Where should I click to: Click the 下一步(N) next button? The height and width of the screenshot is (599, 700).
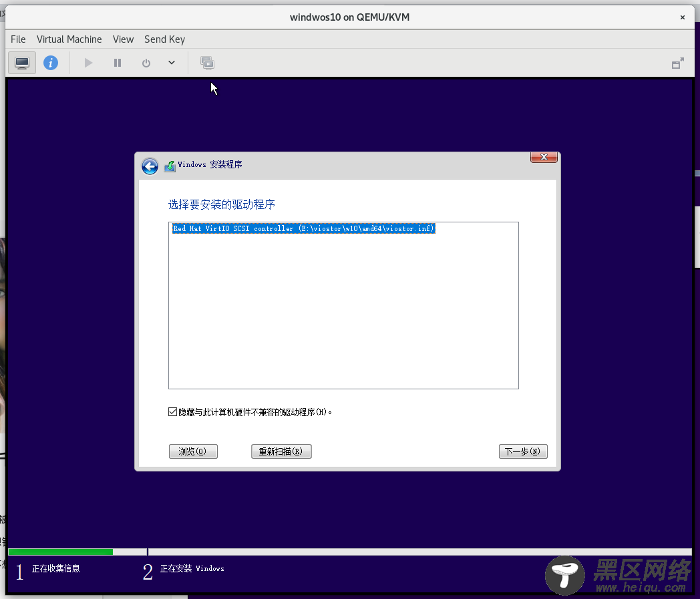(x=523, y=451)
